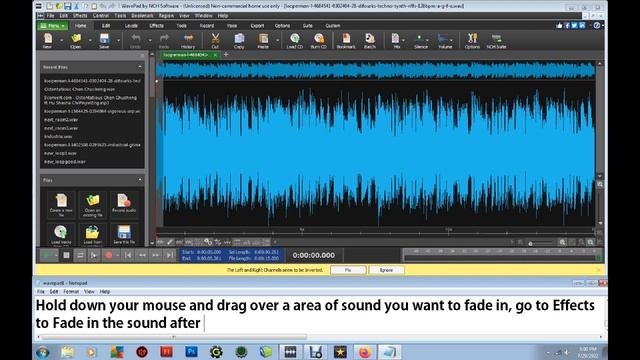Image resolution: width=640 pixels, height=360 pixels.
Task: Click the Bookmark toolbar icon
Action: point(346,41)
